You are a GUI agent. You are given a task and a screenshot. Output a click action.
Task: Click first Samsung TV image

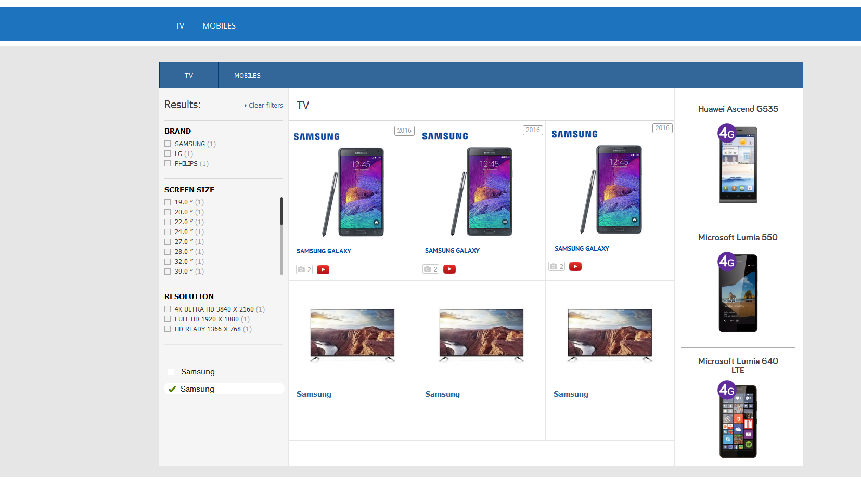[352, 335]
